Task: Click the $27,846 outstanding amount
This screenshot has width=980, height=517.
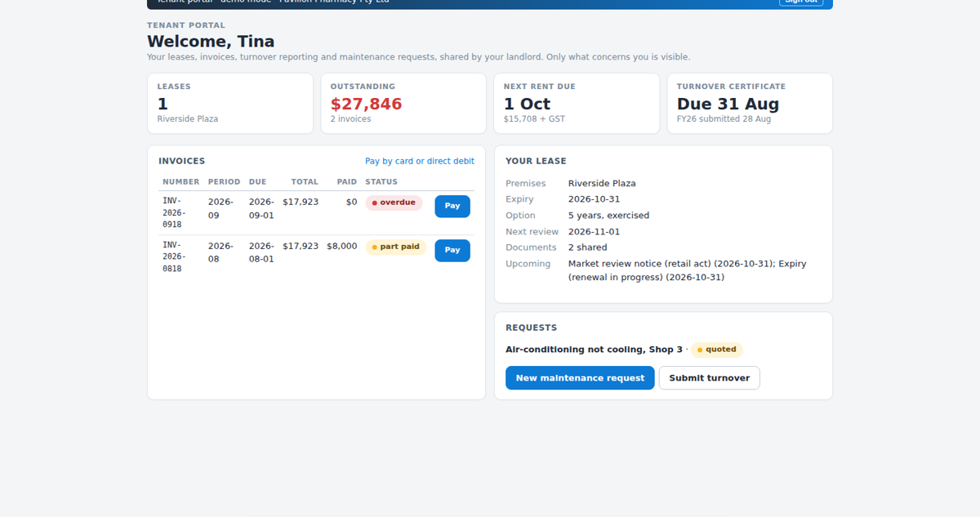Action: click(x=366, y=104)
